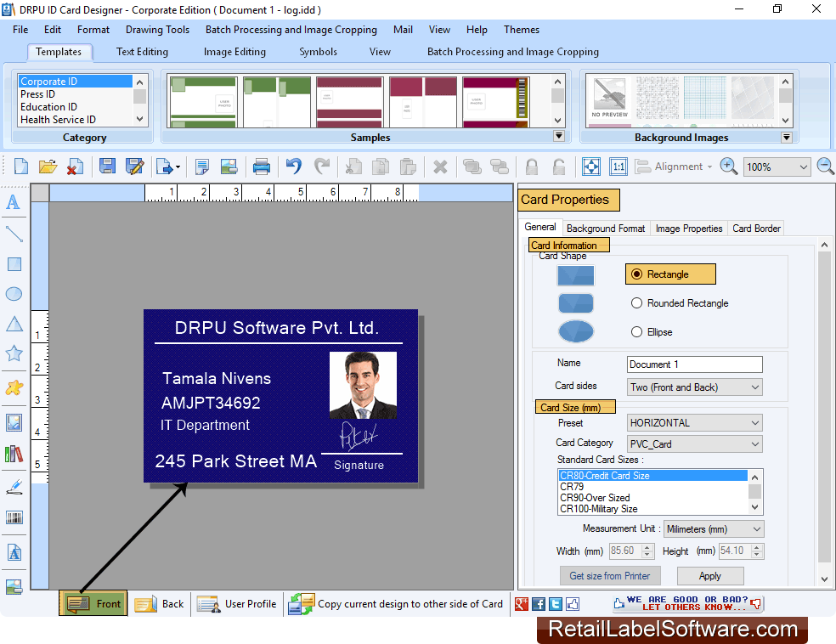Select the Rounded Rectangle card shape
This screenshot has height=644, width=836.
pos(635,302)
